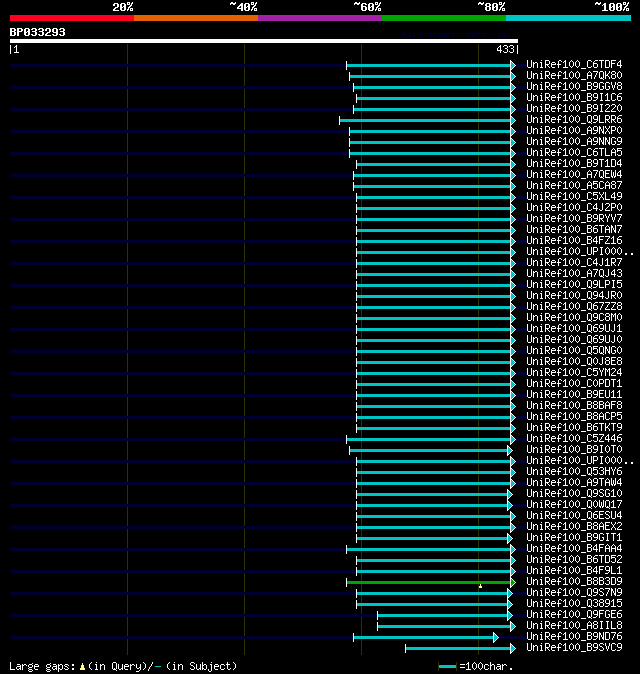
Task: Click the UniRef100_B8ACP5 entry
Action: 574,417
